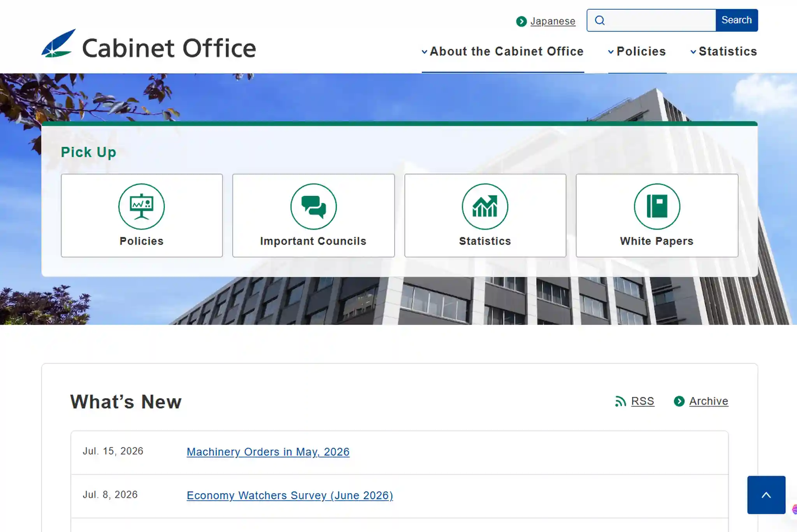Jump back to top with the up-arrow button
This screenshot has width=797, height=532.
tap(766, 495)
